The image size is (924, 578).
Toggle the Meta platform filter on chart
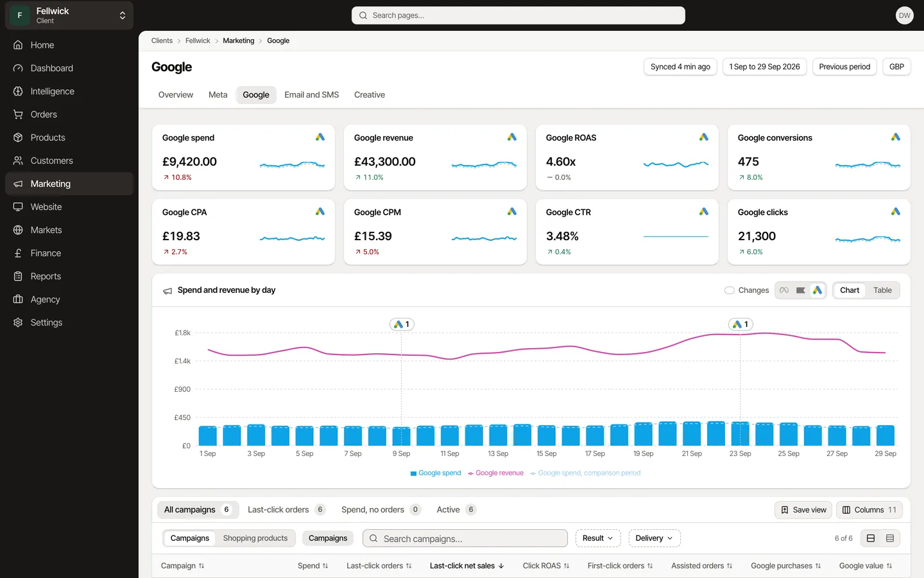[x=784, y=290]
